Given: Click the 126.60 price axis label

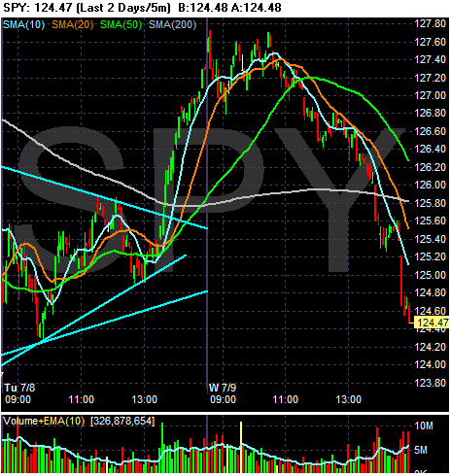Looking at the screenshot, I should (430, 131).
